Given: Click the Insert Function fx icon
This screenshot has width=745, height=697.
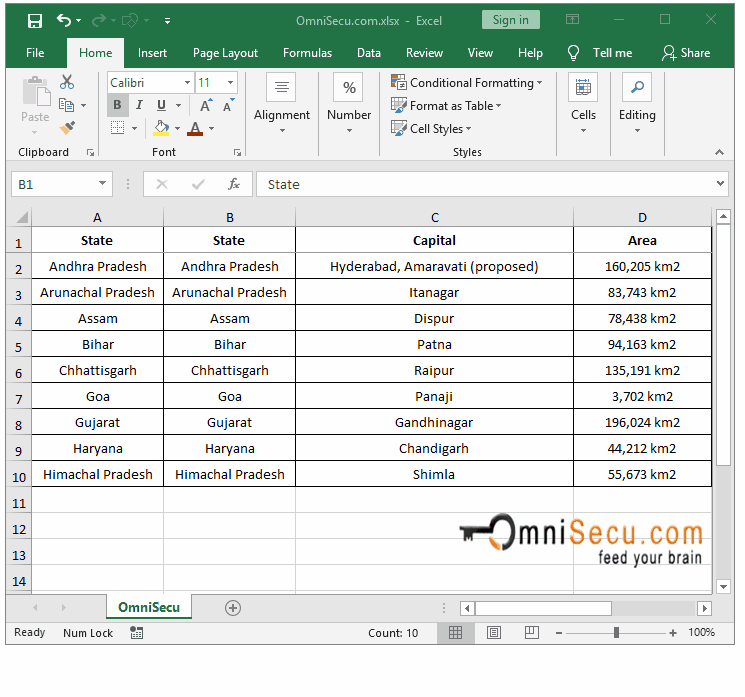Looking at the screenshot, I should point(233,184).
